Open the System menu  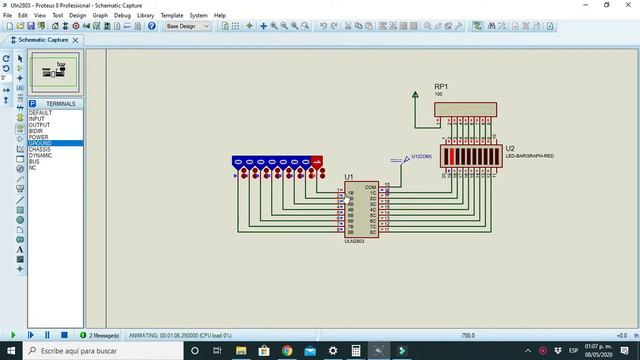point(198,16)
